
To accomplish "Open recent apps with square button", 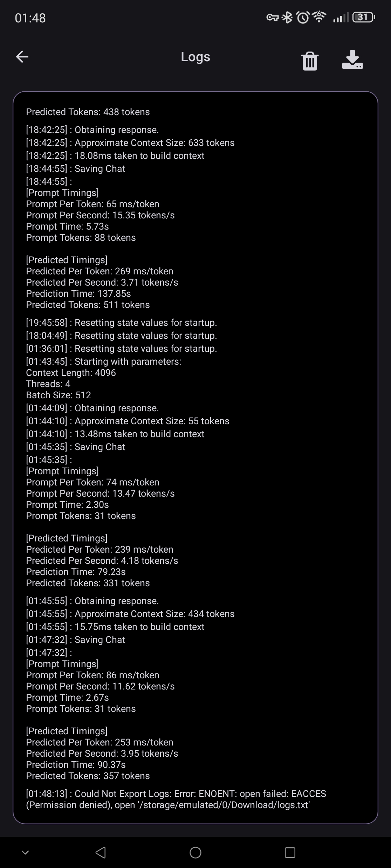I will 290,852.
